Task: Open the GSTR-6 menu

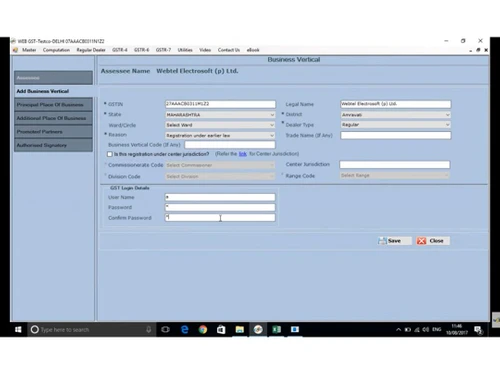Action: [141, 50]
